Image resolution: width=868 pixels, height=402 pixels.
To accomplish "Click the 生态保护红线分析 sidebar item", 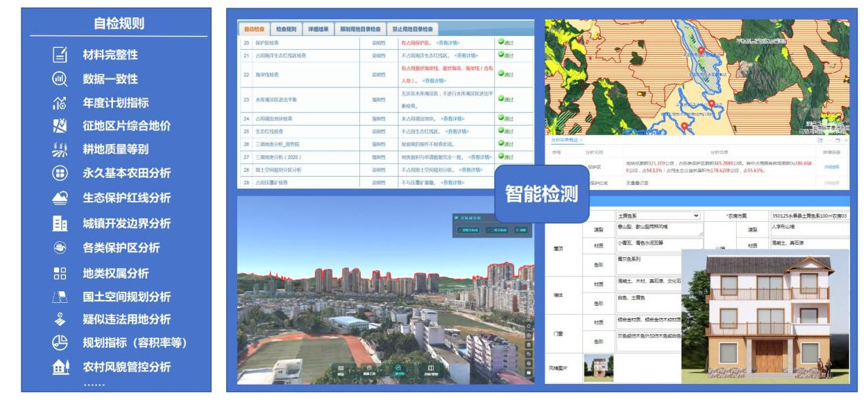I will pos(126,198).
